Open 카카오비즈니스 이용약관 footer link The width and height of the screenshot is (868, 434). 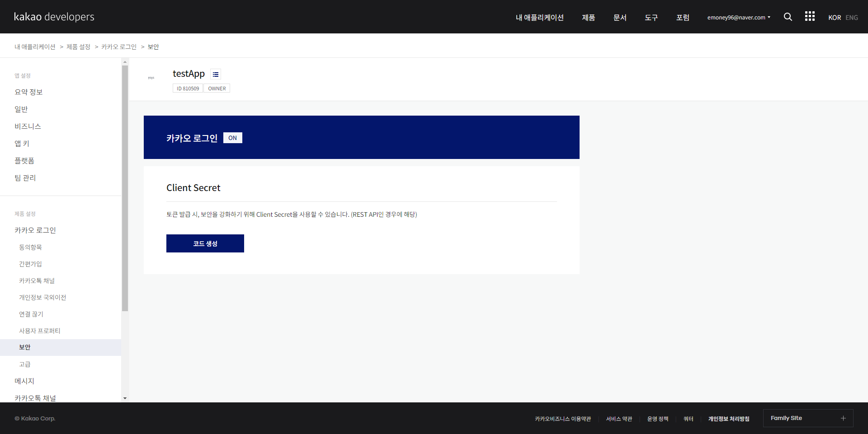tap(563, 419)
